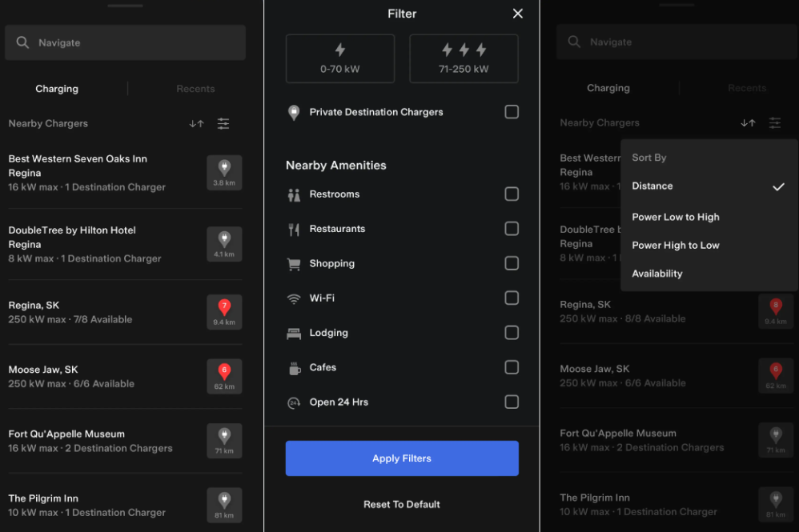Click the Regina, SK Supercharger pin icon showing 7

pos(224,312)
